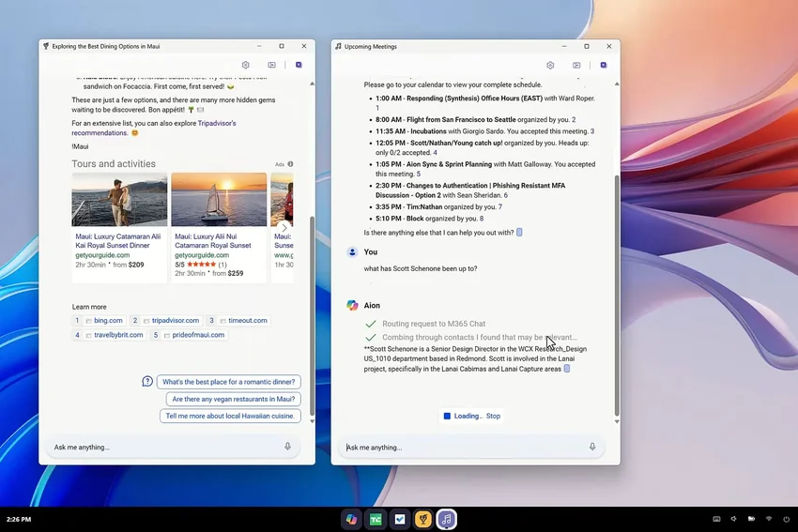
Task: Click the 'Tours and activities' heading
Action: 114,164
